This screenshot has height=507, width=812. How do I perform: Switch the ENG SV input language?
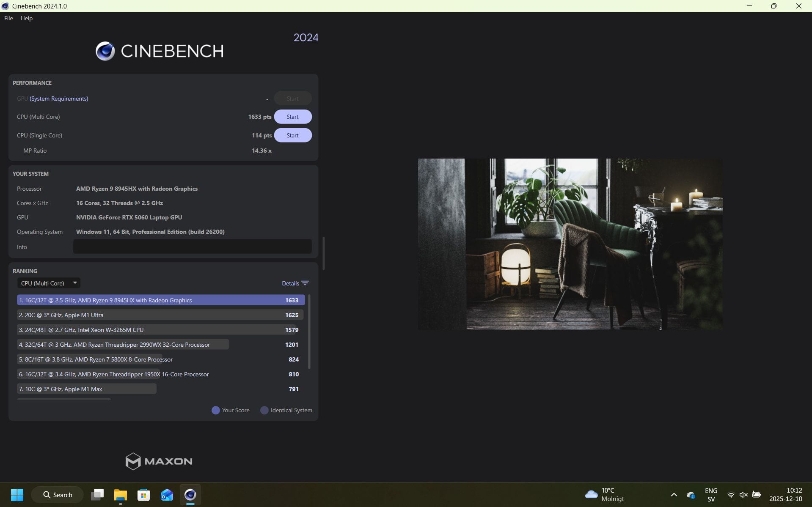coord(711,495)
